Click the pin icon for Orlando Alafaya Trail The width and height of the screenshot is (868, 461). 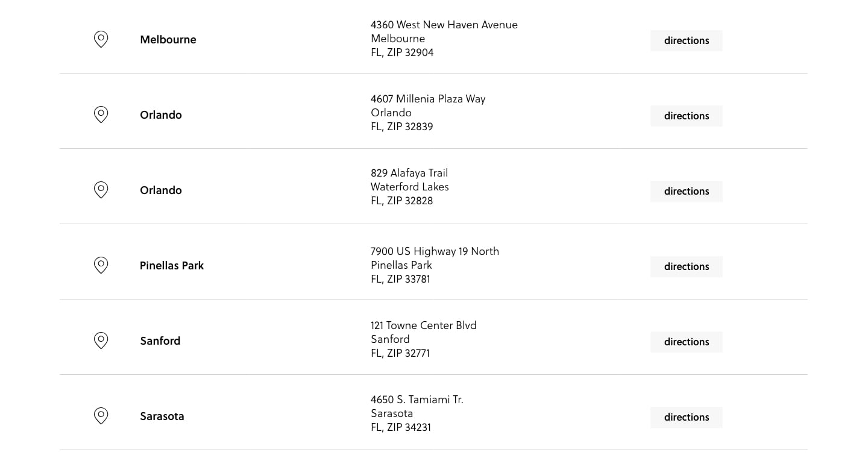click(101, 190)
